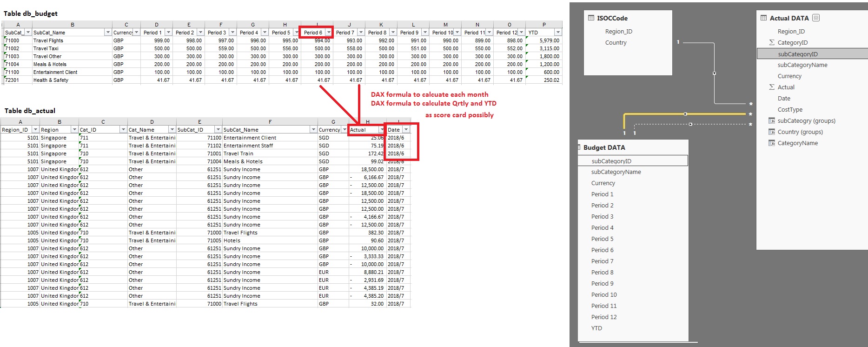868x347 pixels.
Task: Select Period 6 field in Budget DATA
Action: click(x=602, y=250)
